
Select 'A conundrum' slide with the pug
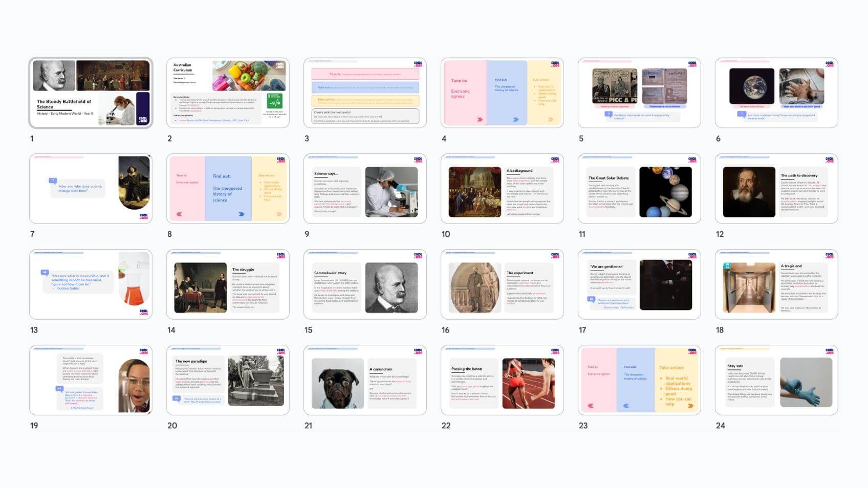tap(365, 380)
